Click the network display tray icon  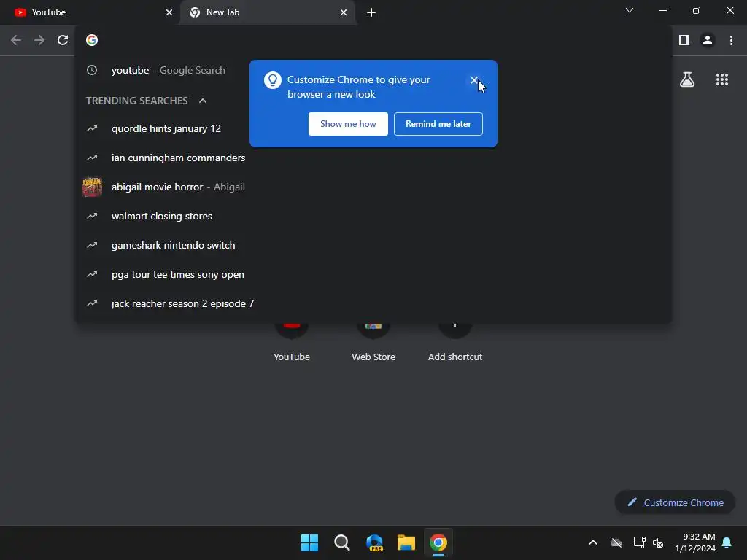pos(639,542)
